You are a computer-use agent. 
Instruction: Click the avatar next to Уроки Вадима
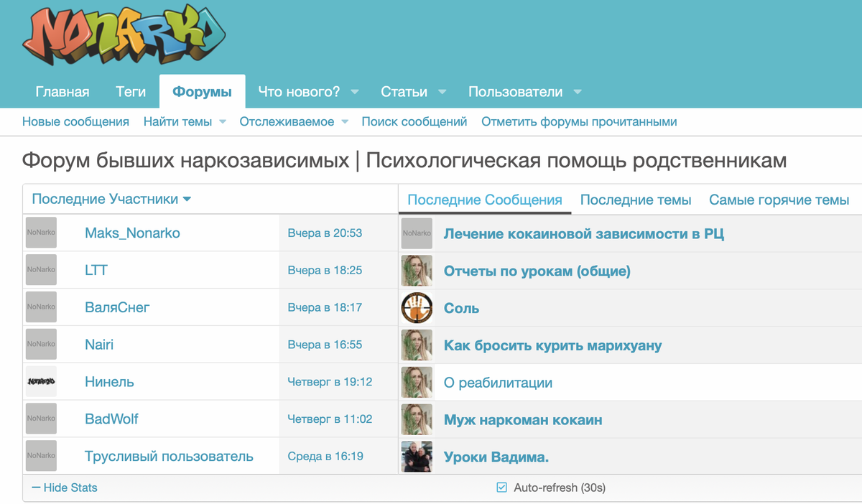coord(417,455)
